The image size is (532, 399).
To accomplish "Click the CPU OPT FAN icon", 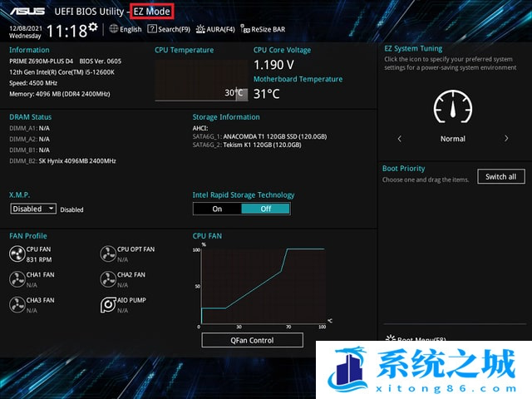I will coord(108,254).
